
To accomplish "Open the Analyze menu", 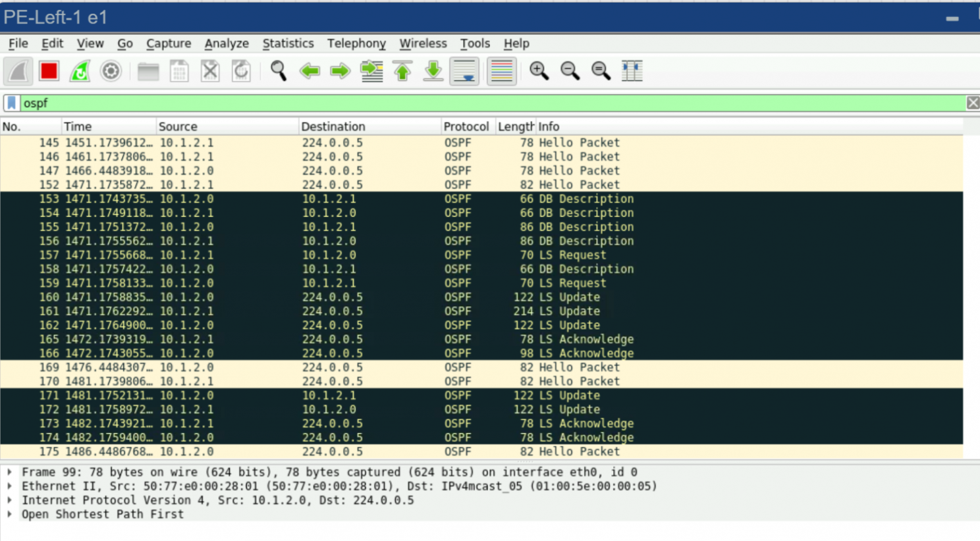I will click(x=226, y=43).
